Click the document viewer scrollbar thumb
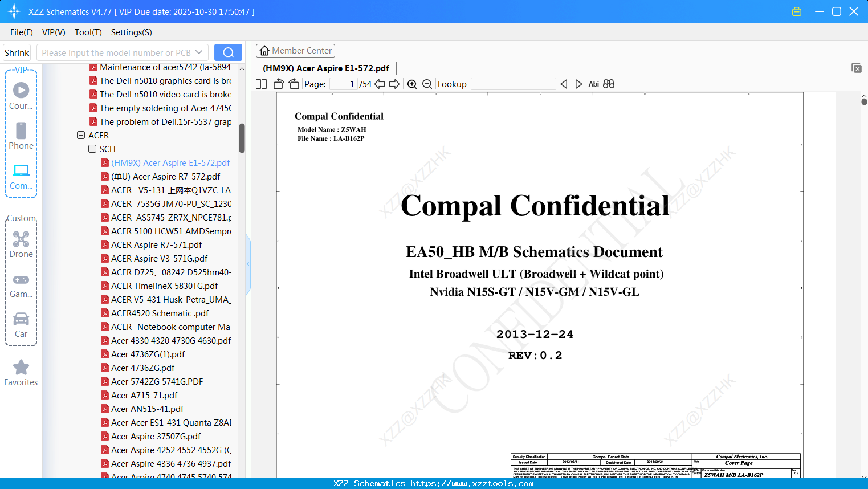 pyautogui.click(x=864, y=101)
